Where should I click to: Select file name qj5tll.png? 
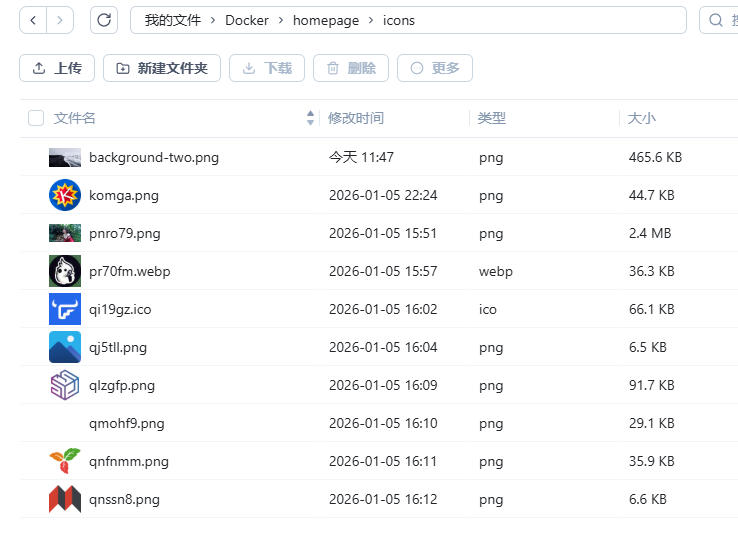118,348
